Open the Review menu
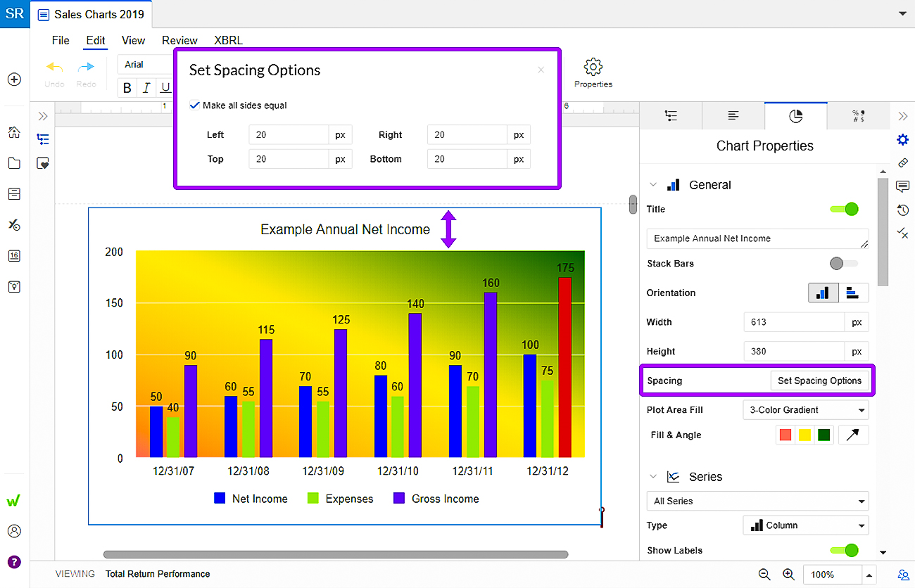Screen dimensions: 915x588 (179, 40)
